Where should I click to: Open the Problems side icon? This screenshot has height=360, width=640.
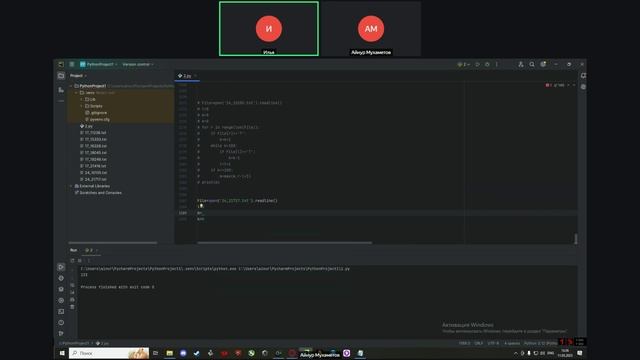[x=61, y=322]
